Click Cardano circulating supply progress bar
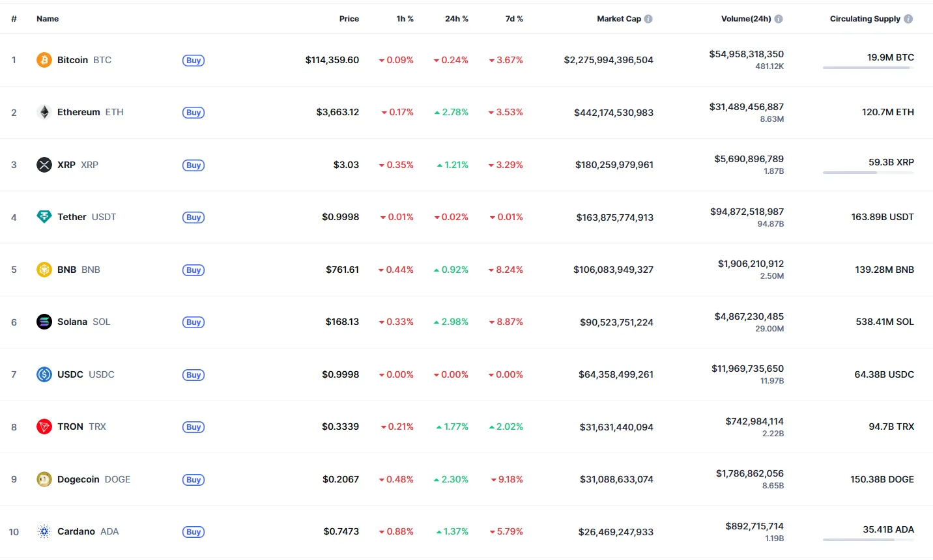933x560 pixels. point(868,540)
